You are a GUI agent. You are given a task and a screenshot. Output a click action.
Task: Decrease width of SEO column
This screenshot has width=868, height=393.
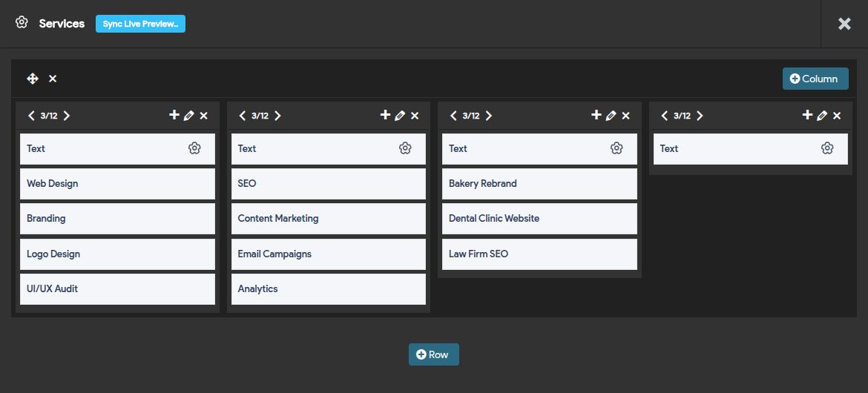242,116
